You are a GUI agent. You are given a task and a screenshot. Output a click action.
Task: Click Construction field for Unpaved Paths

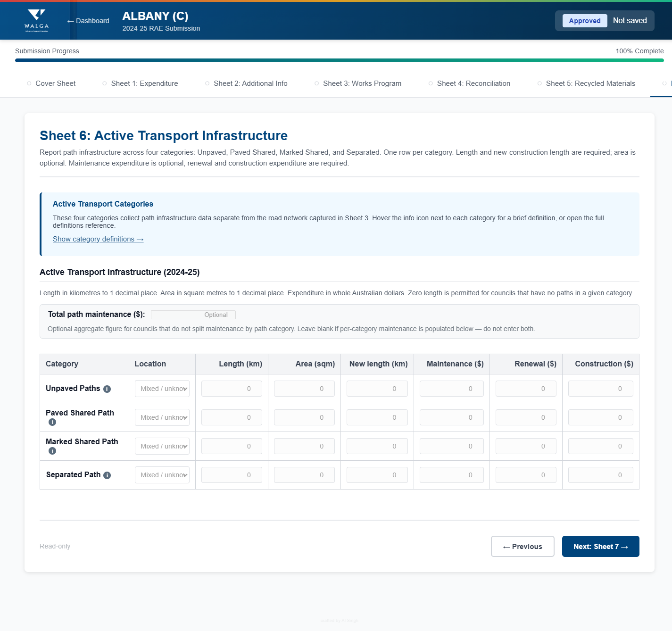click(601, 389)
